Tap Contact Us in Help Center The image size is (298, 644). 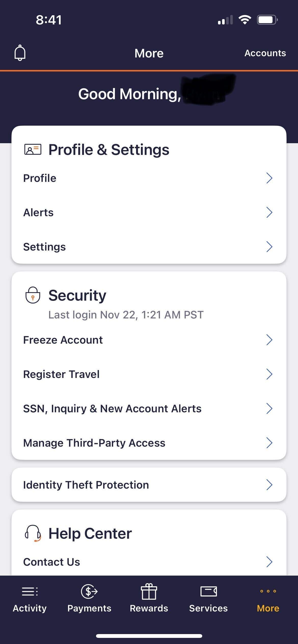(x=52, y=562)
